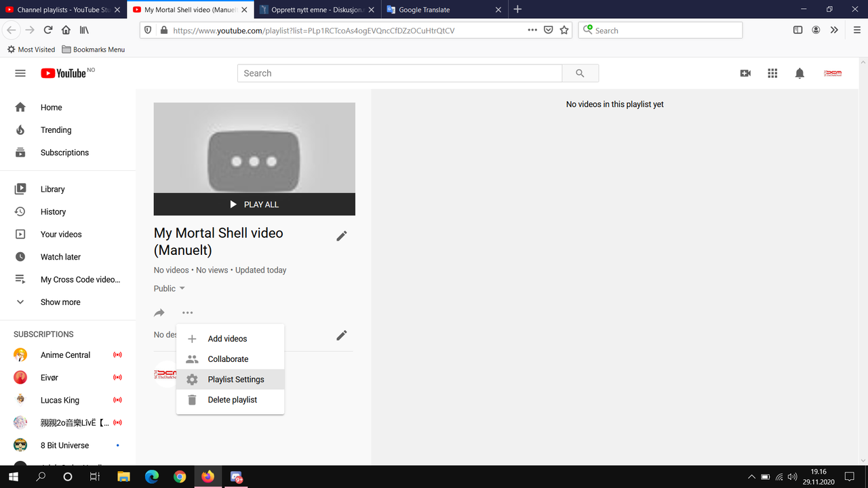Open File Explorer from the taskbar
The height and width of the screenshot is (488, 868).
[123, 476]
